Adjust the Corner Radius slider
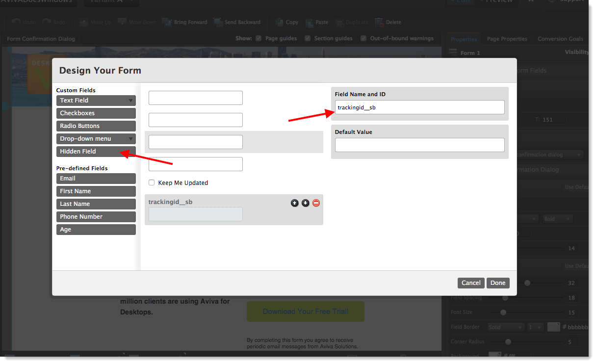The image size is (596, 364). point(508,342)
